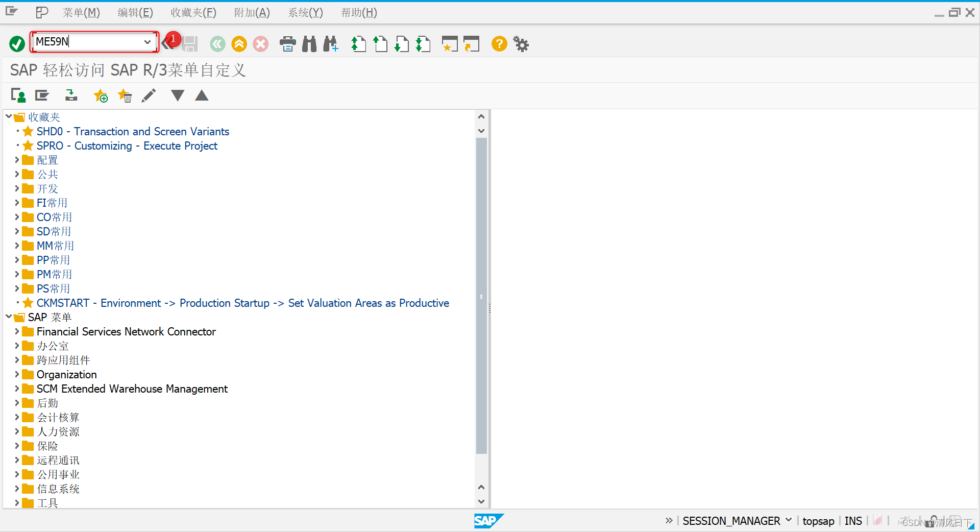The height and width of the screenshot is (532, 980).
Task: Click the Add to Favorites star icon
Action: point(101,95)
